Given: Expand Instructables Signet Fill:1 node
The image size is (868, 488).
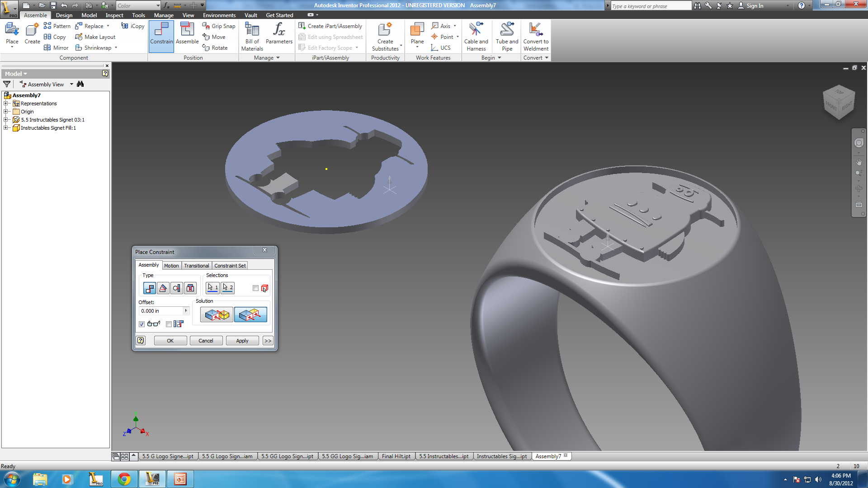Looking at the screenshot, I should coord(6,128).
